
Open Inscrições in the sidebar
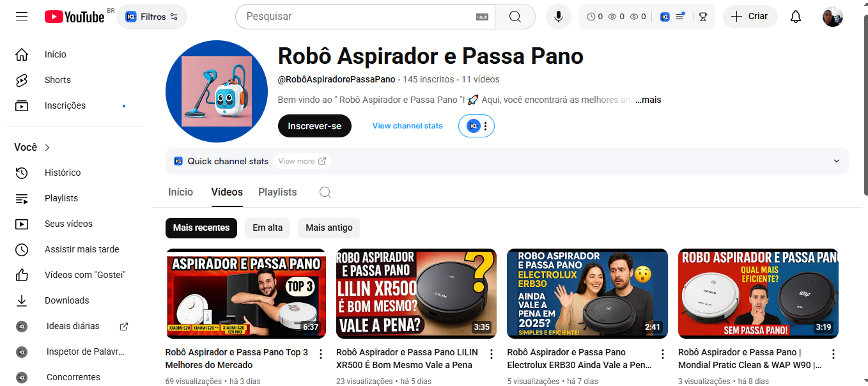coord(75,105)
